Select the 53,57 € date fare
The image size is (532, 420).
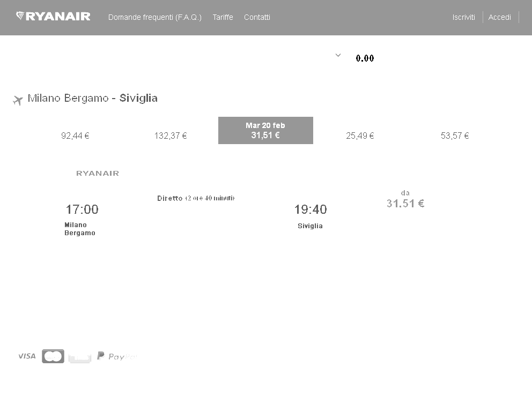point(455,136)
